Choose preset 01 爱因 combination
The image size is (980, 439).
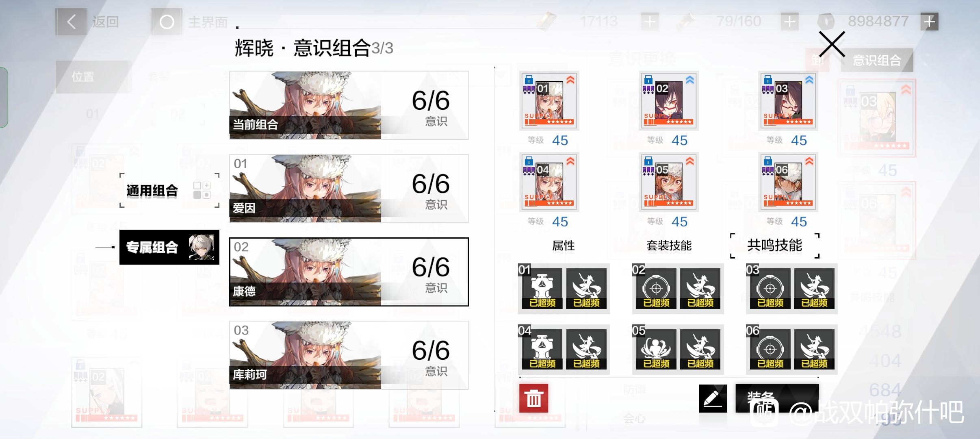(349, 189)
